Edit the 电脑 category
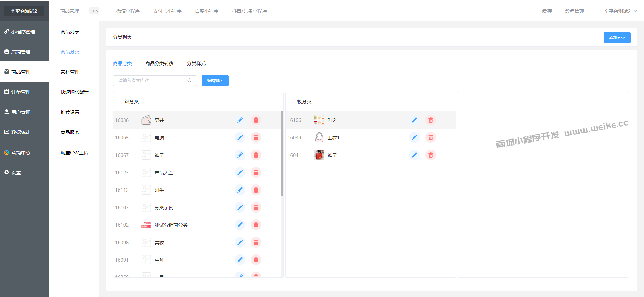644x297 pixels. tap(240, 137)
